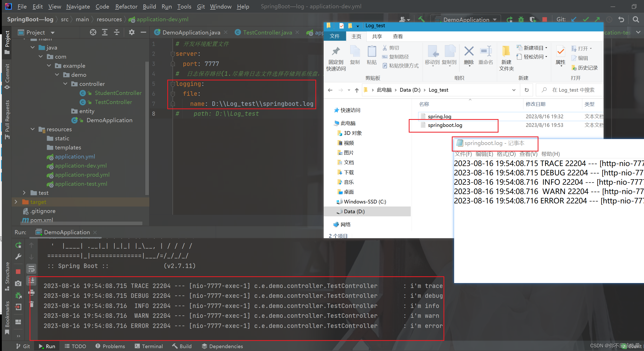Stop the running application from Run panel
Image resolution: width=644 pixels, height=351 pixels.
pyautogui.click(x=18, y=271)
